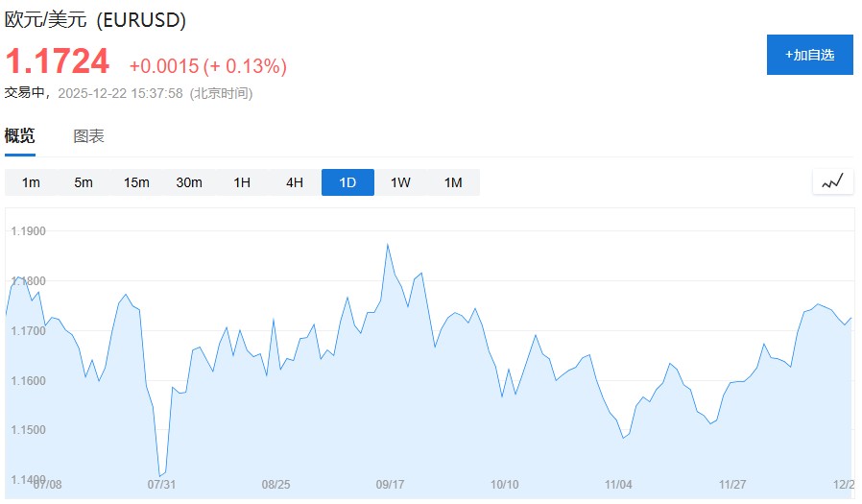The image size is (862, 504).
Task: Open the 图表 tab
Action: point(89,136)
